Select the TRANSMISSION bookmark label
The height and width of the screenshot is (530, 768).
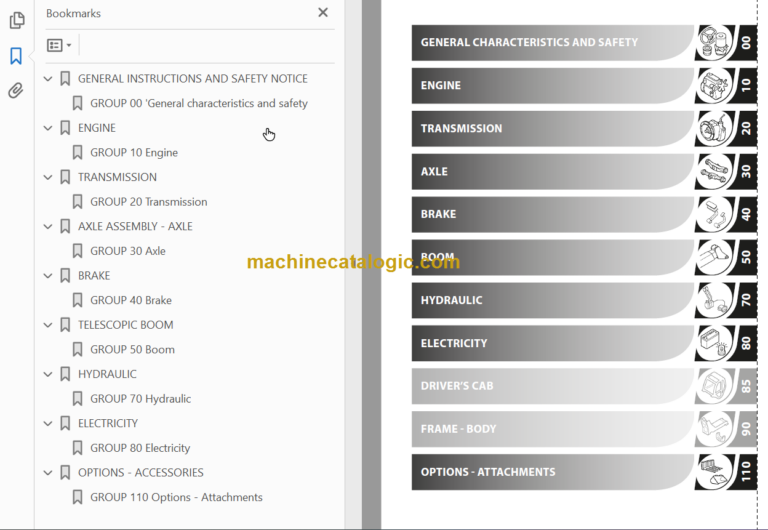(118, 177)
